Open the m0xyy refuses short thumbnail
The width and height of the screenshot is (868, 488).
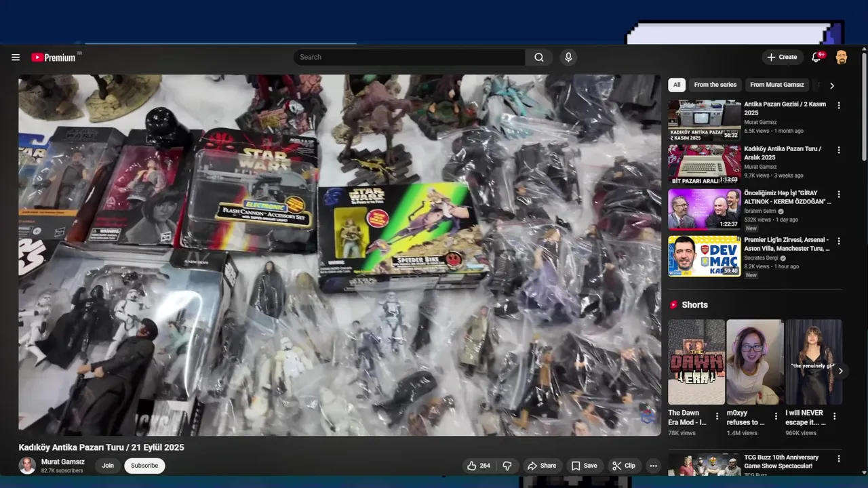(755, 362)
